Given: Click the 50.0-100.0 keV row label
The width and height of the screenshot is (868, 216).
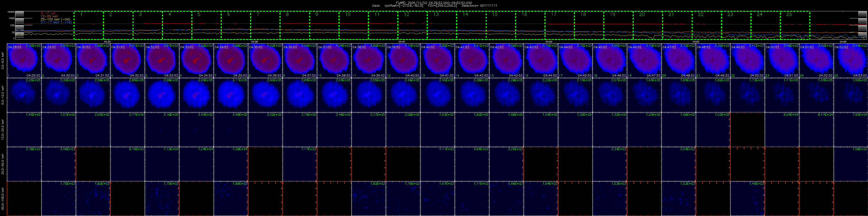Looking at the screenshot, I should pyautogui.click(x=3, y=199).
